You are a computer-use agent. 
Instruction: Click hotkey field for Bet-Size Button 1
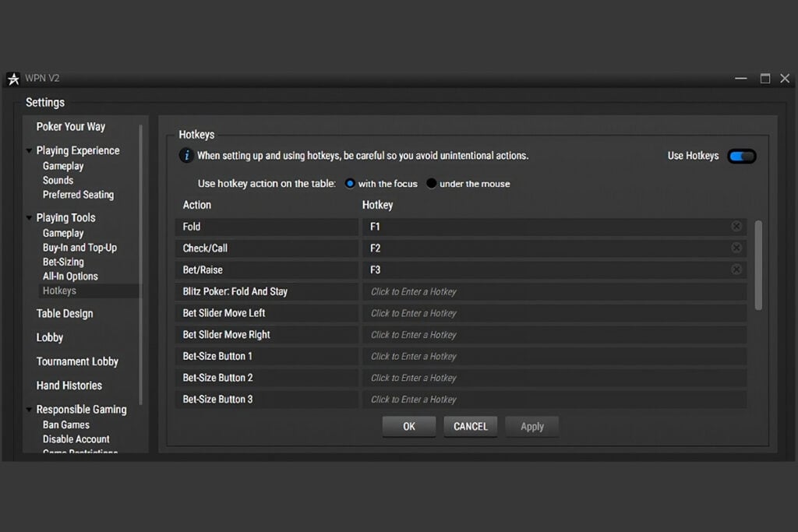point(553,356)
